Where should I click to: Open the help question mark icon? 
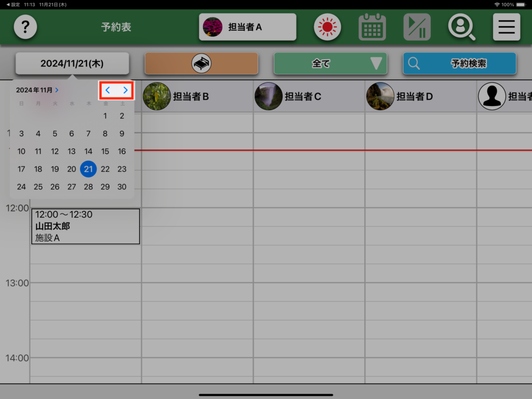click(25, 27)
